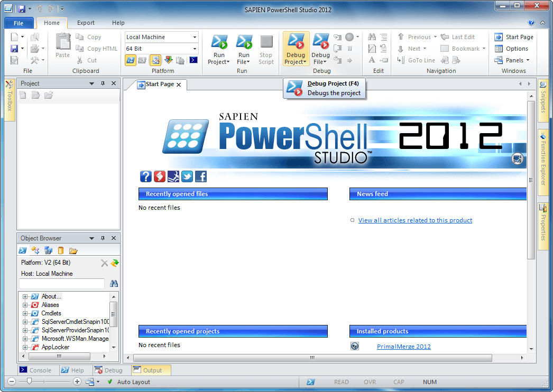
Task: Expand the Cmdlets tree node
Action: pyautogui.click(x=25, y=313)
